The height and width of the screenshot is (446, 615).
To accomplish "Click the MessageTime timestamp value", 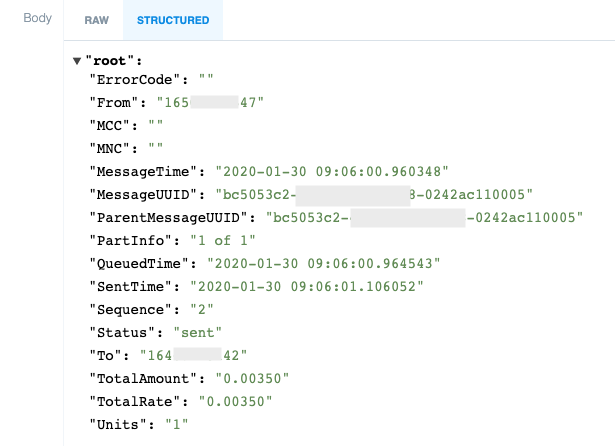I will tap(332, 171).
